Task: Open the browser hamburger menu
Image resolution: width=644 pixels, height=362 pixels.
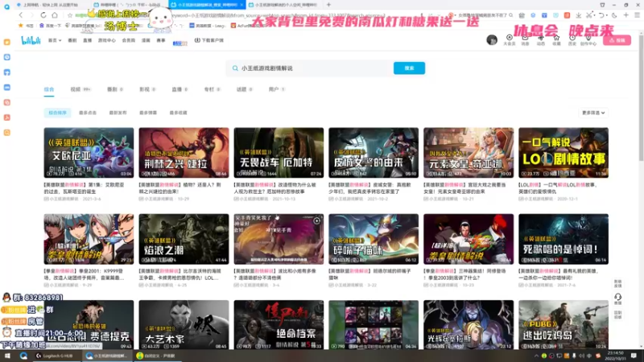Action: [x=637, y=15]
